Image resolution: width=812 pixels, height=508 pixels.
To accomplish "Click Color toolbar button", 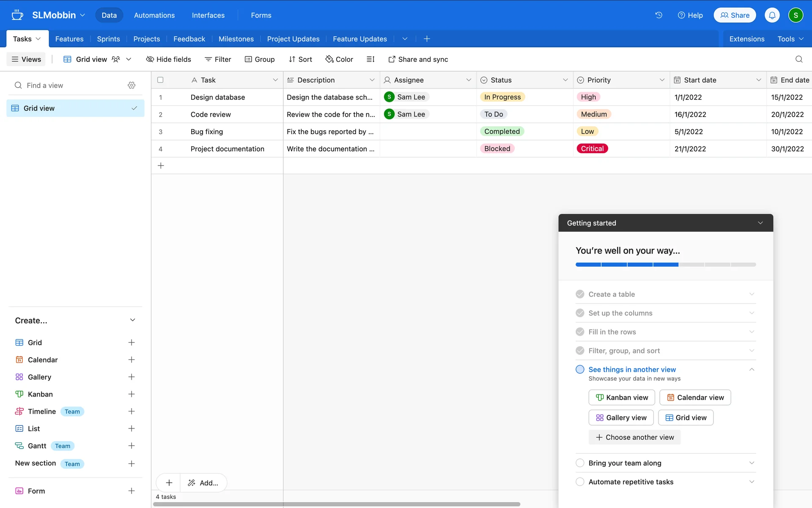I will point(339,59).
